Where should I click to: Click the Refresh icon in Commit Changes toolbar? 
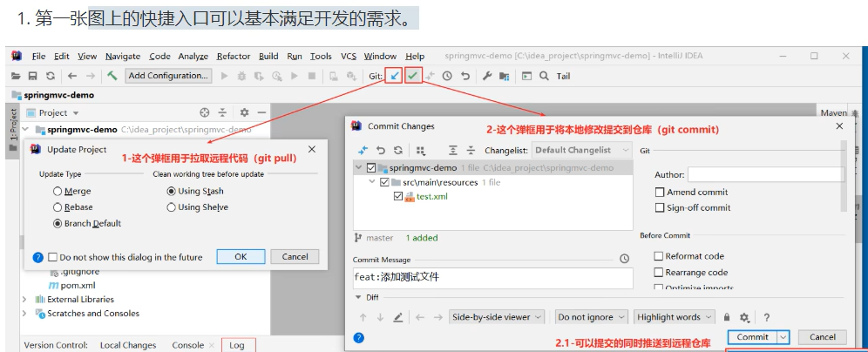tap(398, 150)
